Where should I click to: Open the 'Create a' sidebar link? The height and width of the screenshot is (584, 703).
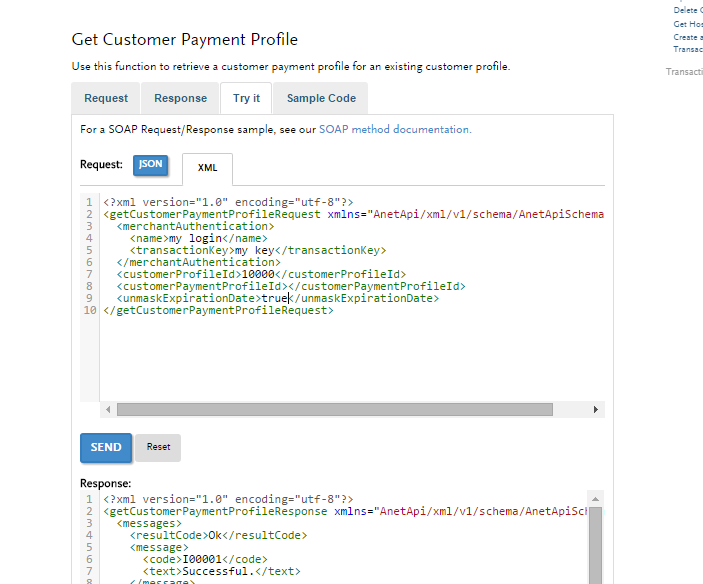688,37
